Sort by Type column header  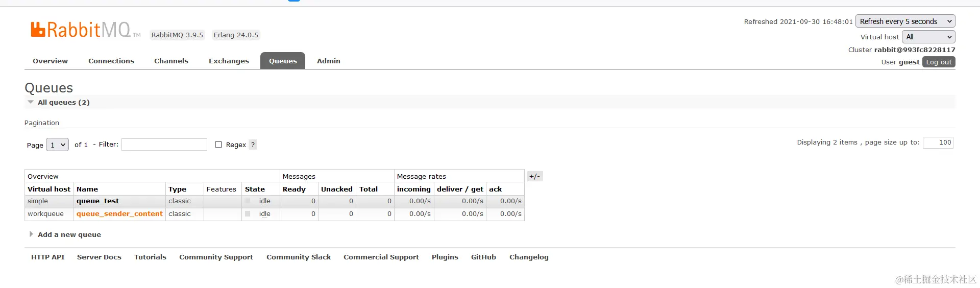(x=177, y=189)
